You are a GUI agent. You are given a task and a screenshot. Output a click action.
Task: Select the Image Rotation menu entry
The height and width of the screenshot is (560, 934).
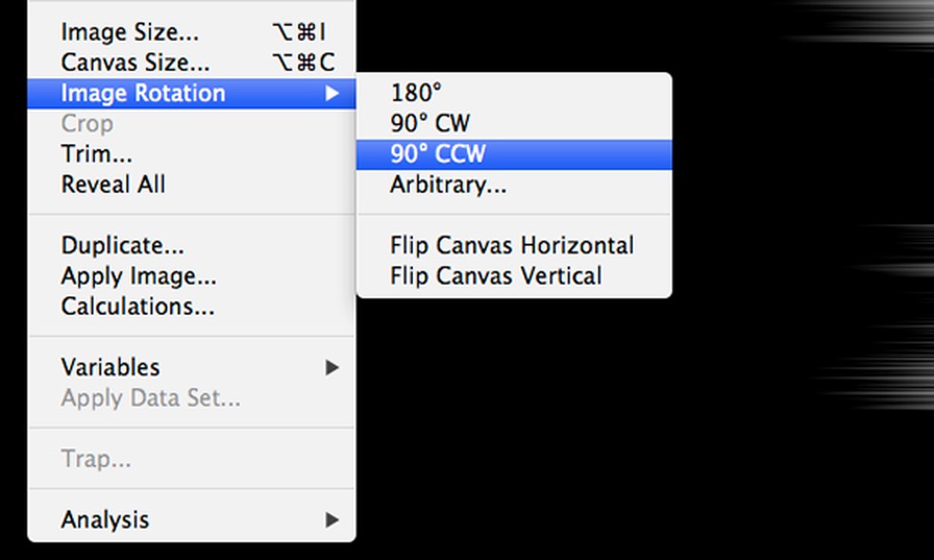[143, 93]
